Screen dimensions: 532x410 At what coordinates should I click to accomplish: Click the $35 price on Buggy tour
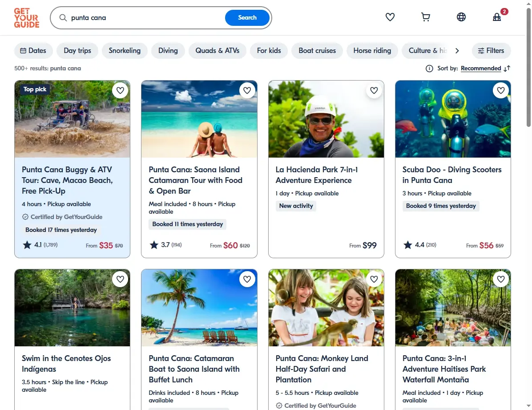106,245
